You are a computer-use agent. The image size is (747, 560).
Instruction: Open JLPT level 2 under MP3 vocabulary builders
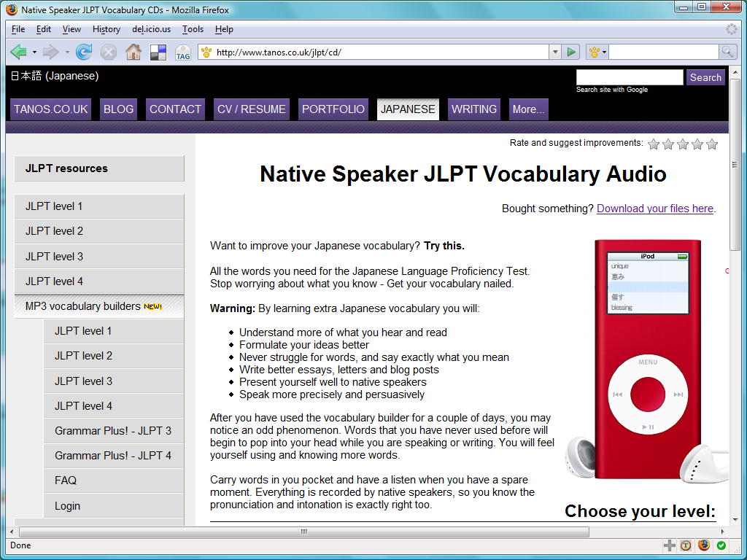pyautogui.click(x=114, y=356)
